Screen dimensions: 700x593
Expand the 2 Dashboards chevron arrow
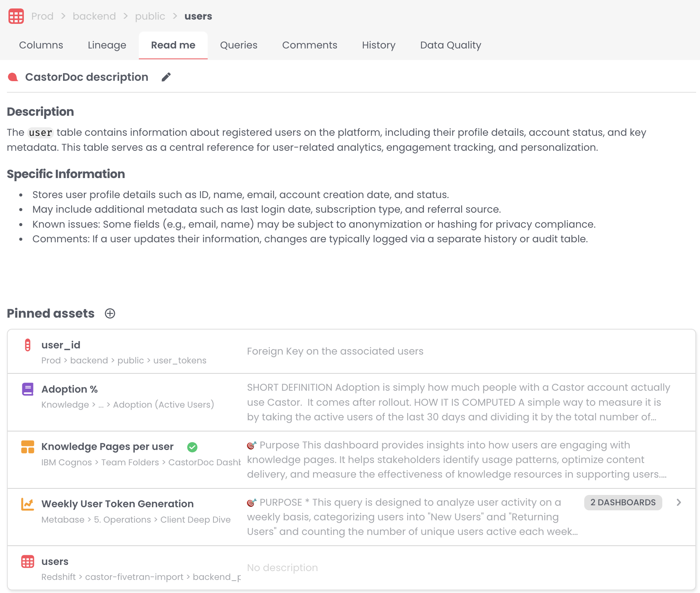tap(679, 502)
